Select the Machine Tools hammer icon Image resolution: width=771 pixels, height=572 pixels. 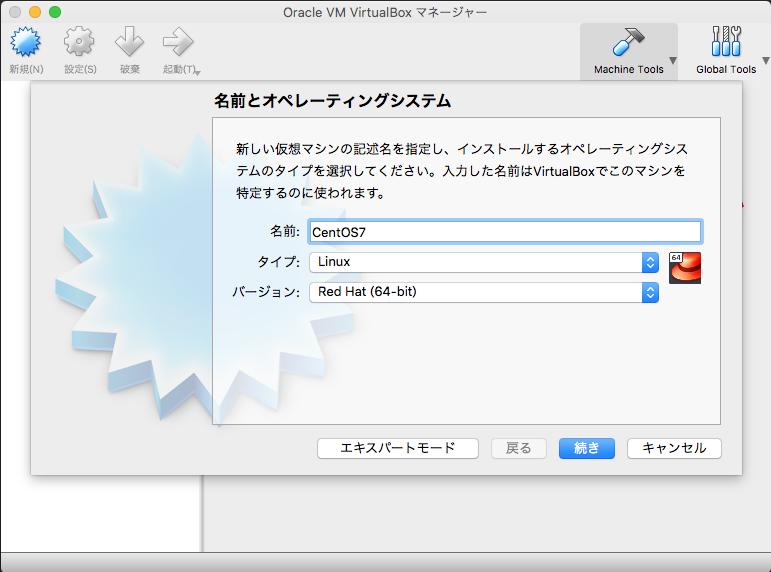point(628,42)
